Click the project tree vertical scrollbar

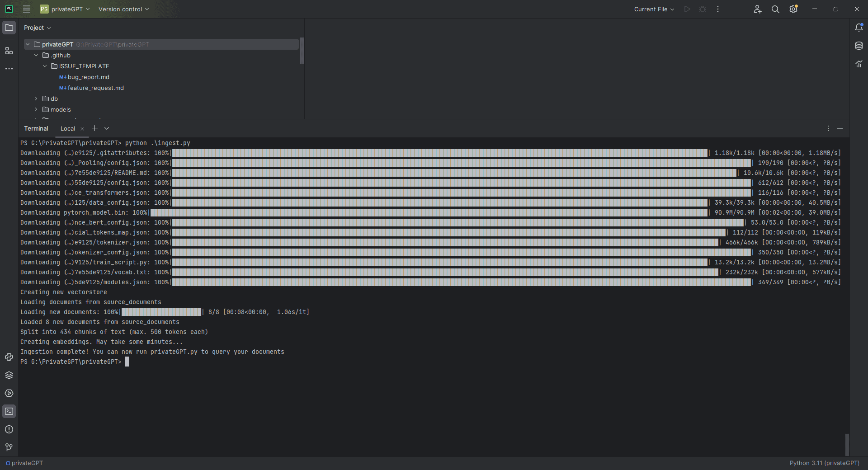(x=302, y=51)
